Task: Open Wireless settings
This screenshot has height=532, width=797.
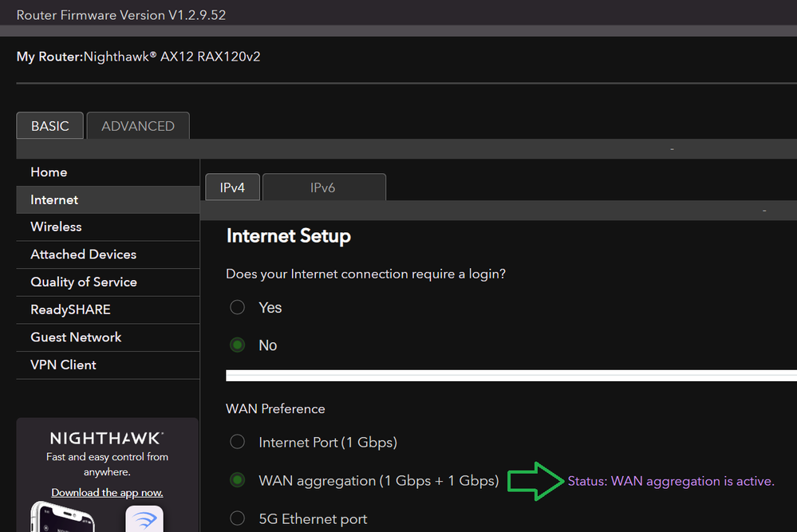Action: click(108, 227)
